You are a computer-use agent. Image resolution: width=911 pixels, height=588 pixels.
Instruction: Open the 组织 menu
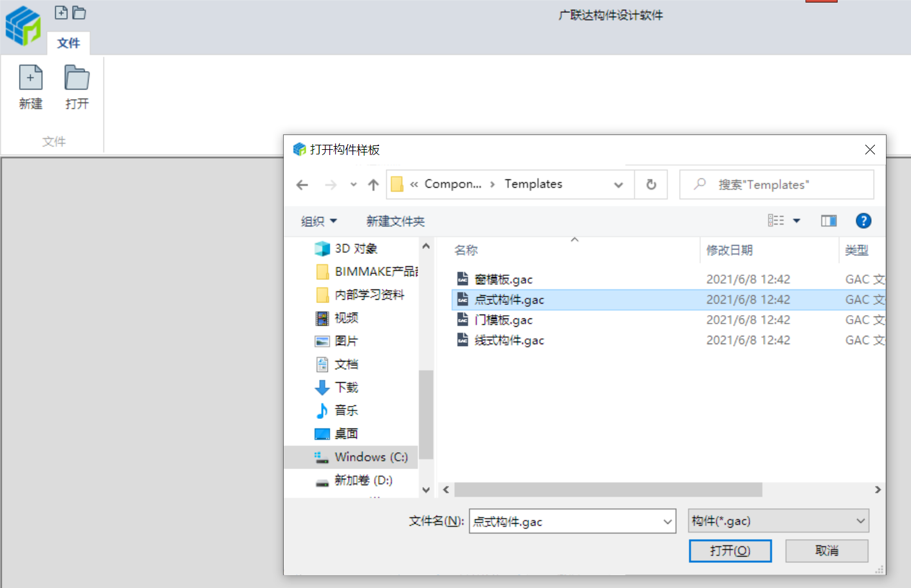(x=319, y=221)
